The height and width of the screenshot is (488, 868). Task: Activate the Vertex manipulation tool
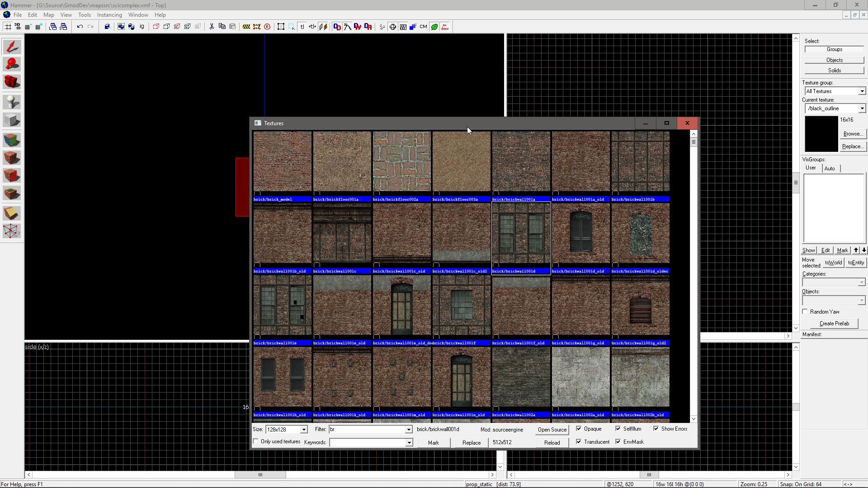(x=12, y=231)
